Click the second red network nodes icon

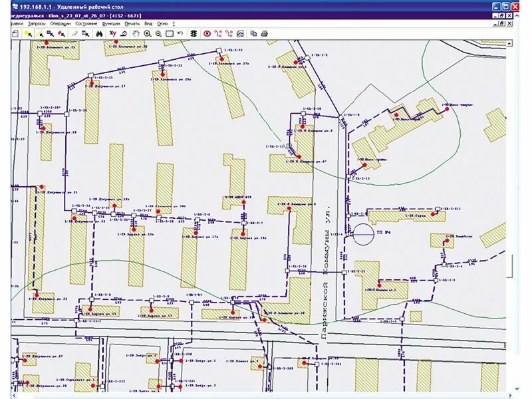point(229,34)
